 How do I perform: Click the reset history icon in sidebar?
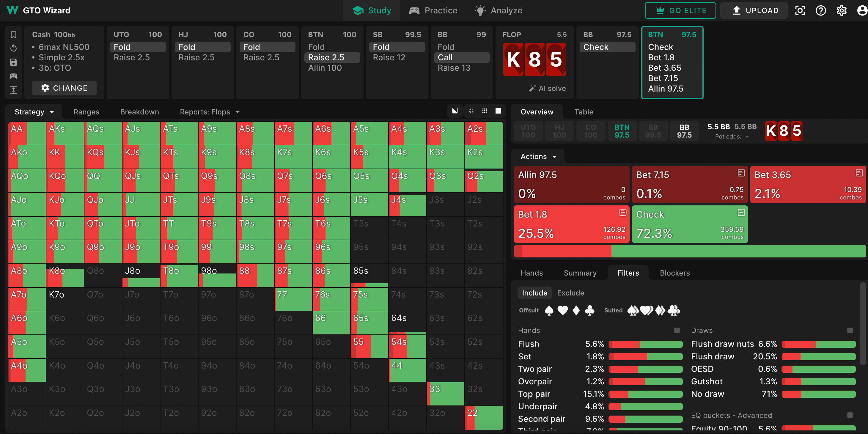13,48
